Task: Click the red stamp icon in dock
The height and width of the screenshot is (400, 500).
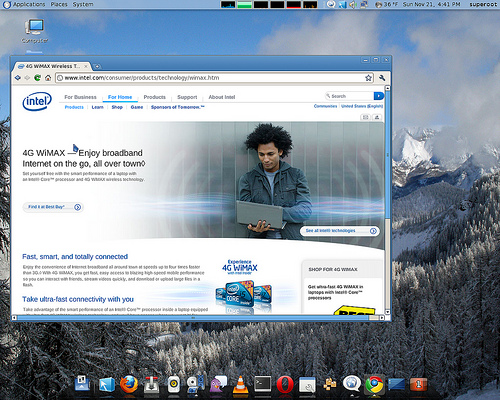Action: pos(419,384)
